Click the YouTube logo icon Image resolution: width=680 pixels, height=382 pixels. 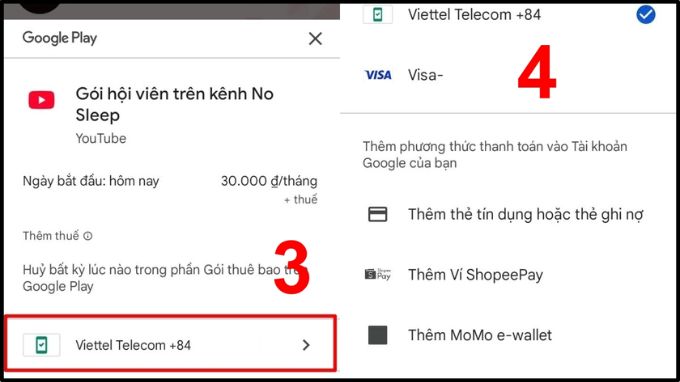pyautogui.click(x=42, y=100)
